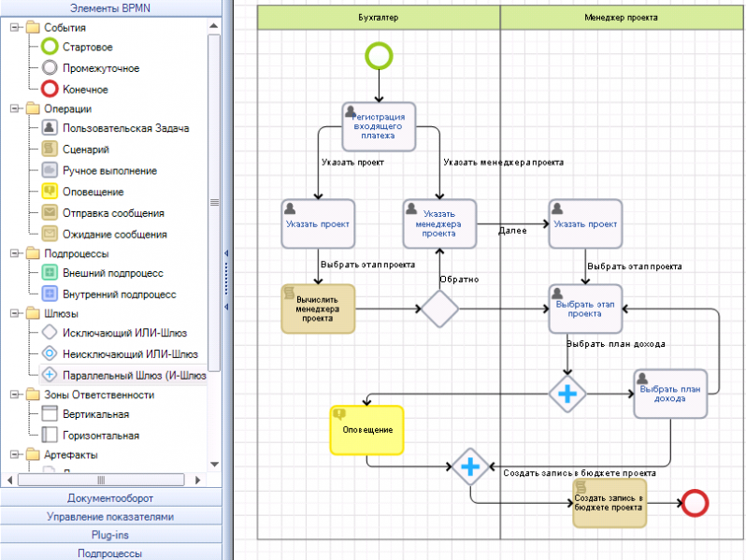Pick the Параллельный Шлюз palette icon
The width and height of the screenshot is (746, 560).
coord(50,375)
